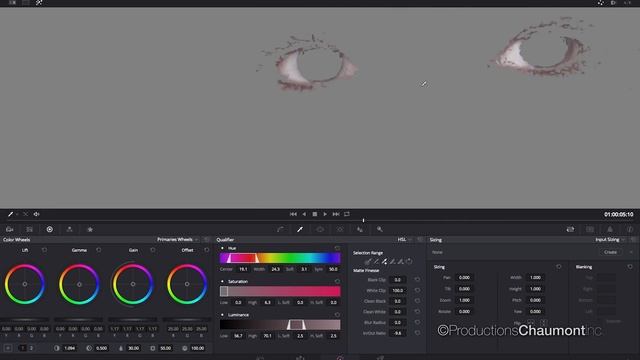Click the Lift master wheel slider
Viewport: 640px width, 360px height.
tap(24, 320)
